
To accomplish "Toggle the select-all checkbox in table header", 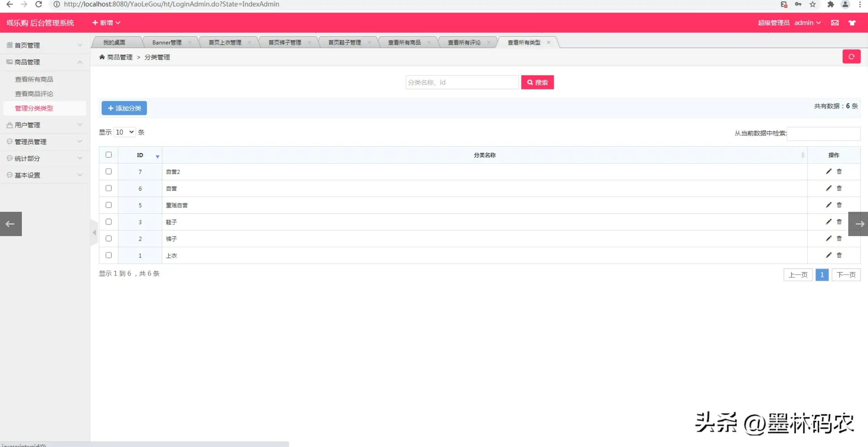I will 108,154.
